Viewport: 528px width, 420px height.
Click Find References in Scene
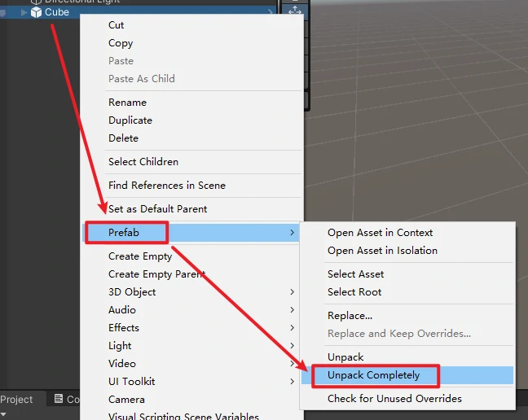pyautogui.click(x=166, y=186)
